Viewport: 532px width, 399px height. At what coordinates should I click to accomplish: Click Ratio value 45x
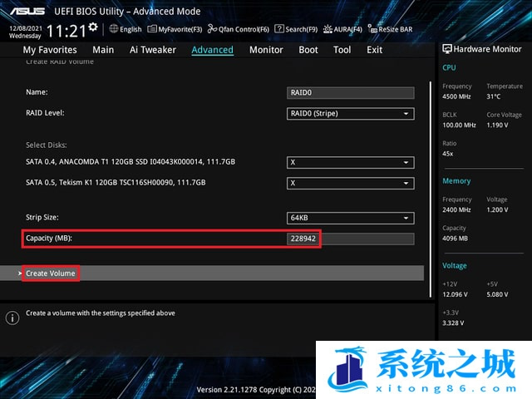[x=447, y=154]
